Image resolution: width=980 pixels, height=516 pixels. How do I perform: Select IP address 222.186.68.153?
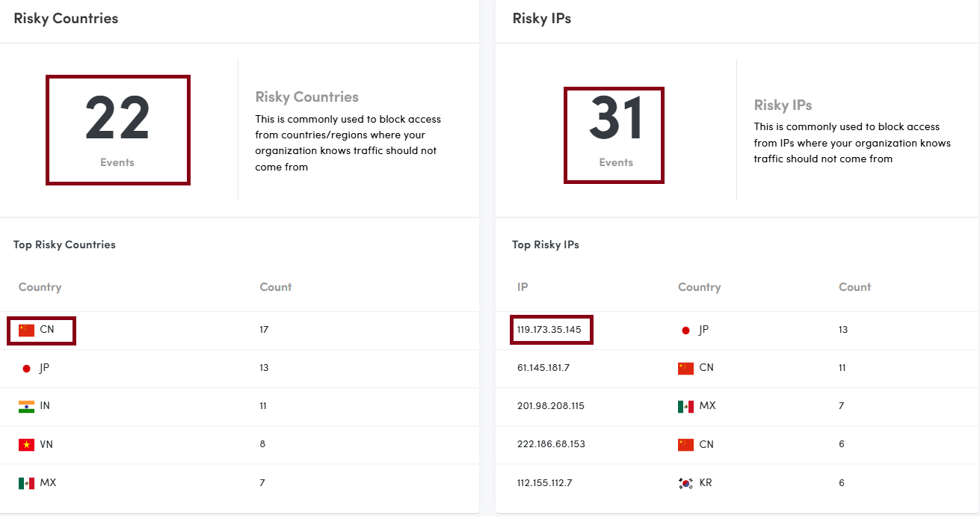coord(552,444)
